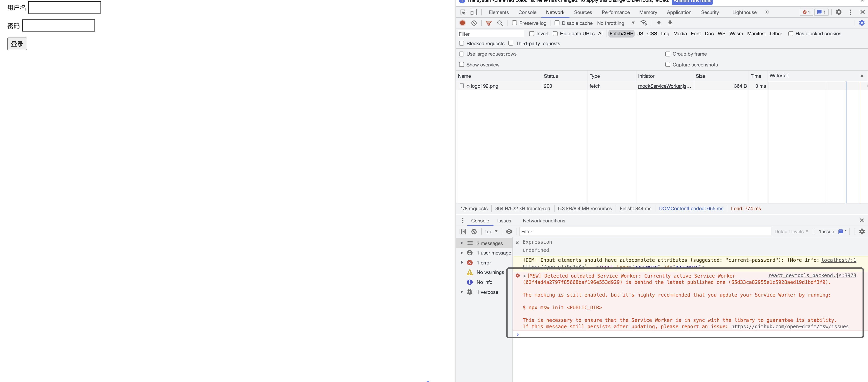
Task: Click the export HAR download icon
Action: [670, 23]
